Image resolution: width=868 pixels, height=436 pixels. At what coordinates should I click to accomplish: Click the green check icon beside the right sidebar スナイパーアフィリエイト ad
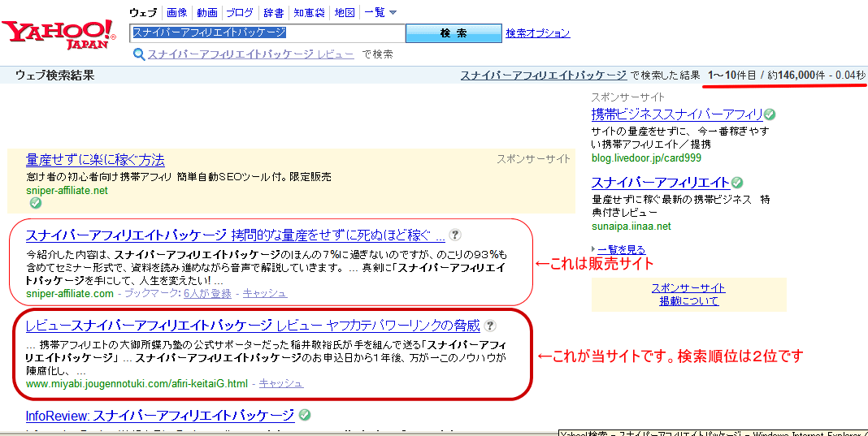coord(737,183)
